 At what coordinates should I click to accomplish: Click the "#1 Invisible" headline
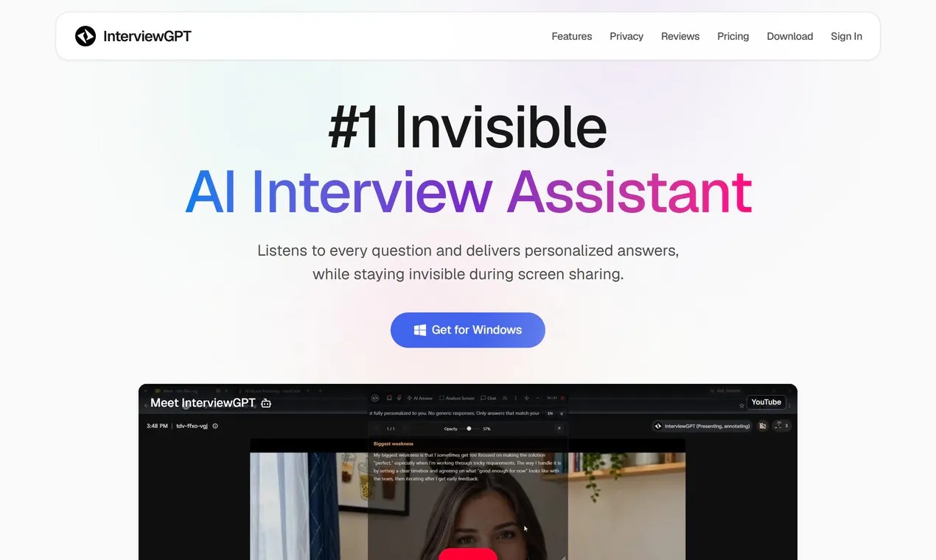tap(468, 127)
